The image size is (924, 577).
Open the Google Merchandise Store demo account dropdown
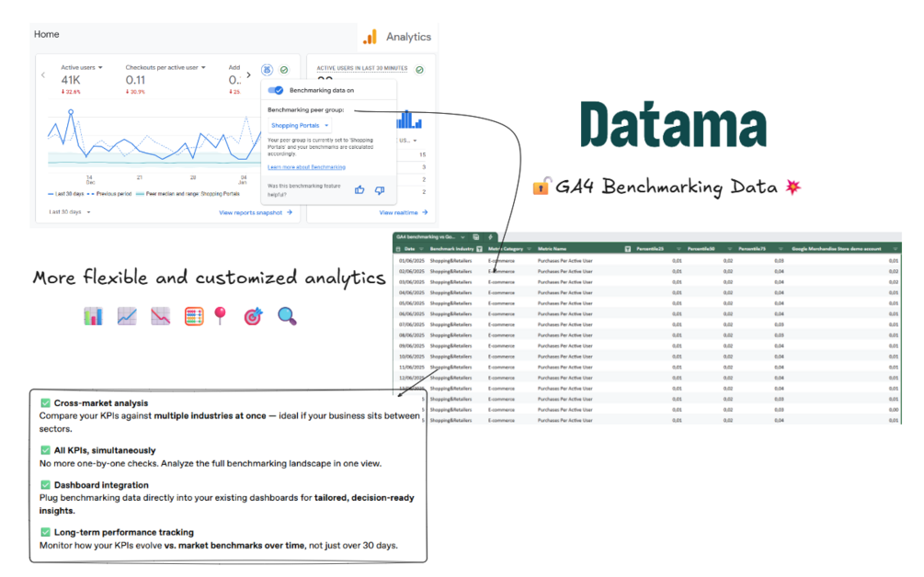click(895, 249)
